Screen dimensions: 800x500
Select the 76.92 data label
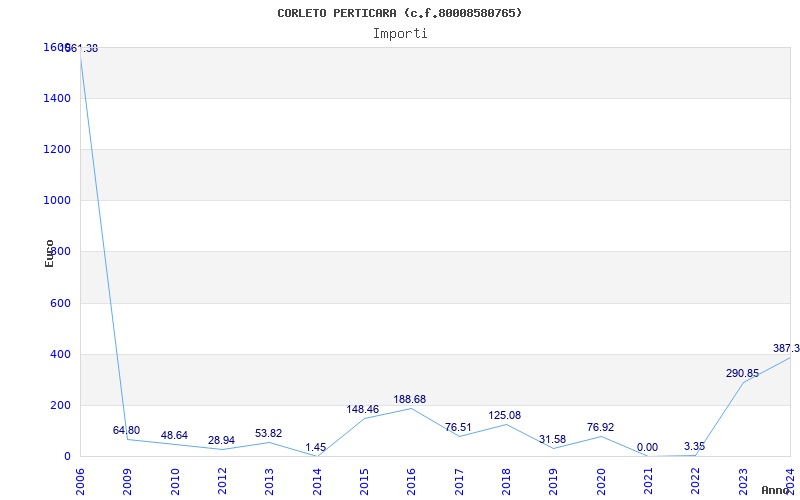coord(601,427)
